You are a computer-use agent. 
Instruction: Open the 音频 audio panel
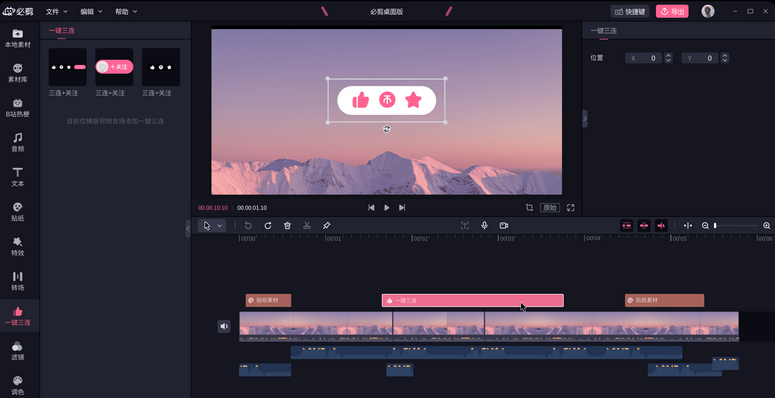point(18,142)
